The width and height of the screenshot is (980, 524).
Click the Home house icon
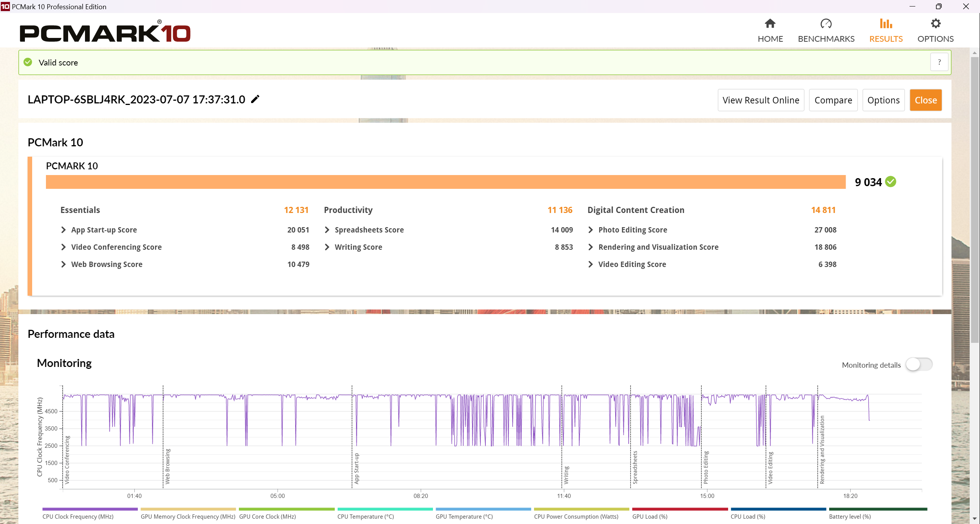(770, 24)
